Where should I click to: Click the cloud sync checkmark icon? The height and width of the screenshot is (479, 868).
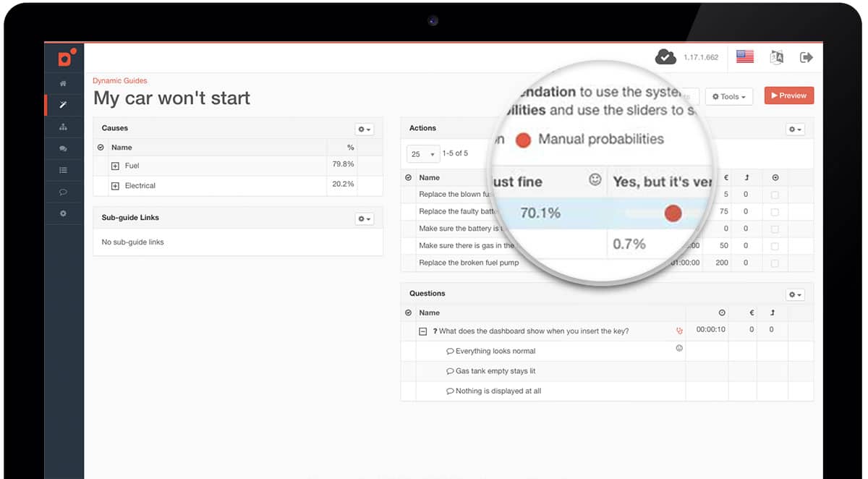(665, 57)
